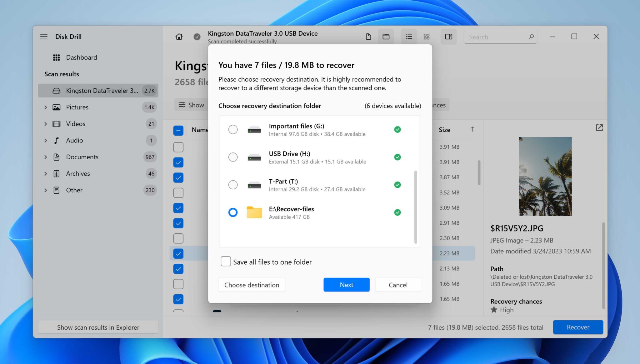This screenshot has height=364, width=640.
Task: Reverse sorting with the Size column arrow
Action: pyautogui.click(x=473, y=129)
